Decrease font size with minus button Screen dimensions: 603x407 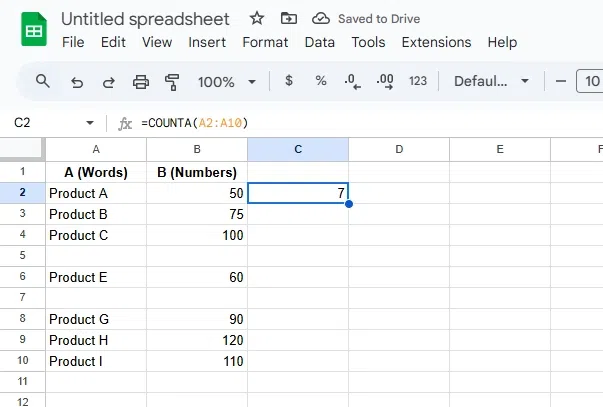click(x=560, y=81)
